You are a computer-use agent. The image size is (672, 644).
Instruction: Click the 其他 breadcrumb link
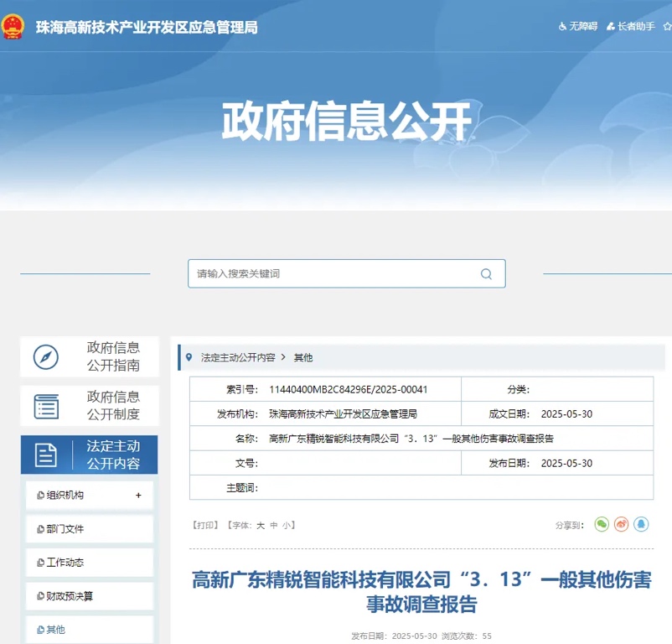coord(302,357)
